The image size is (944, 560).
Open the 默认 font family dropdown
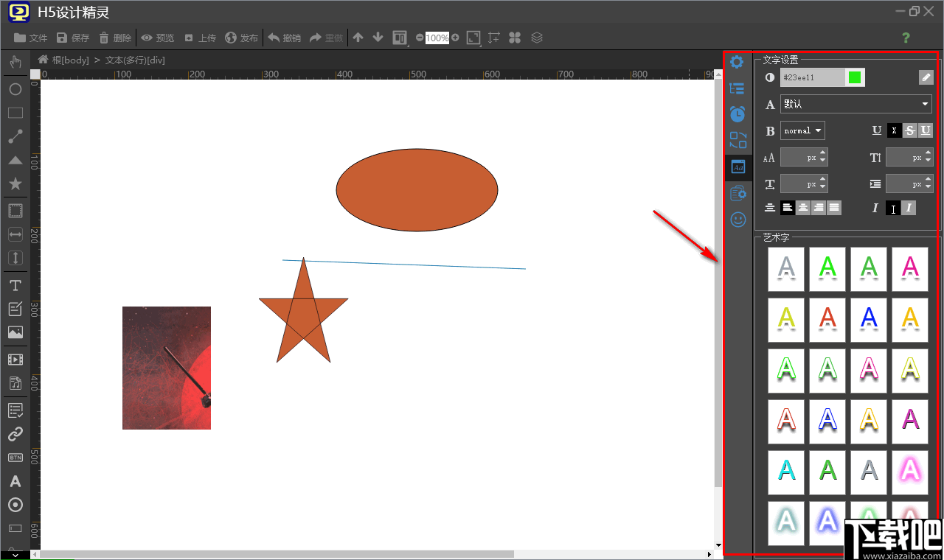(x=855, y=105)
